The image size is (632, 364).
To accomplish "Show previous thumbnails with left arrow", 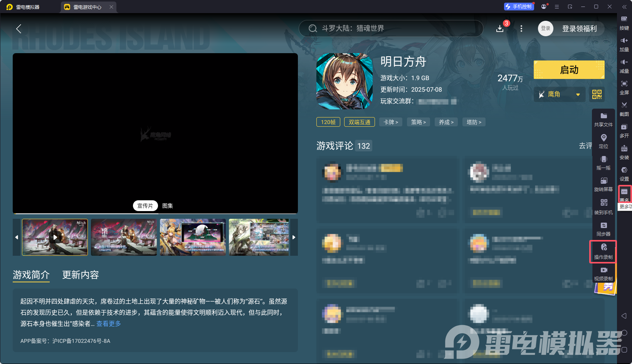I will point(17,237).
